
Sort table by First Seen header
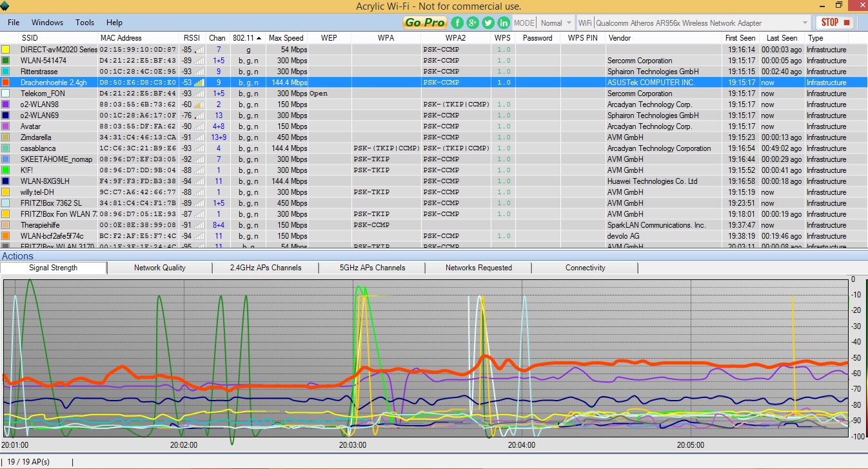pyautogui.click(x=740, y=38)
